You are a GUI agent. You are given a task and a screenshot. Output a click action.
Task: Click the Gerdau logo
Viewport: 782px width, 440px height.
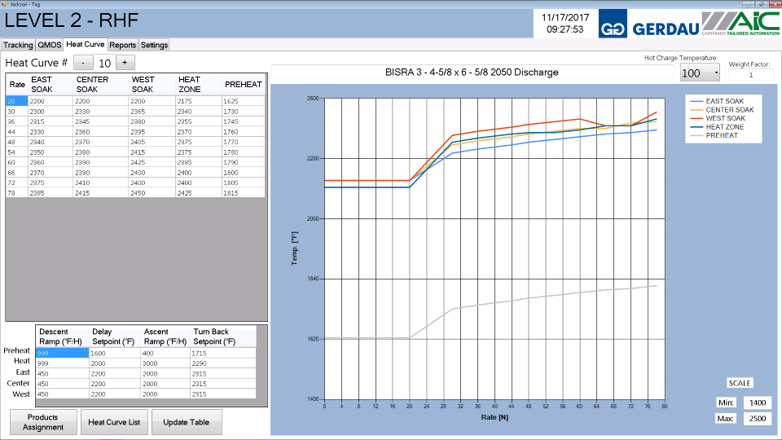coord(650,24)
